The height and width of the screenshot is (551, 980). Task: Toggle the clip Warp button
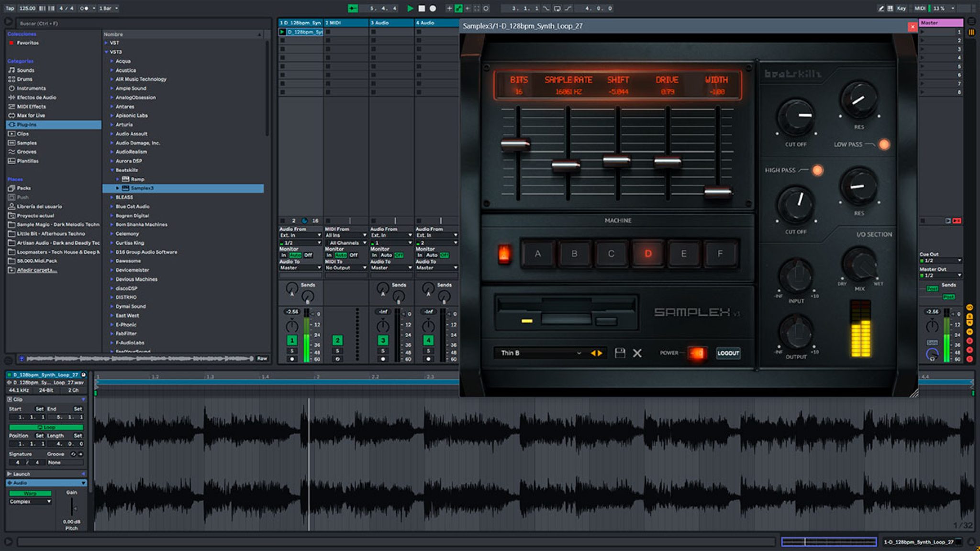(30, 493)
